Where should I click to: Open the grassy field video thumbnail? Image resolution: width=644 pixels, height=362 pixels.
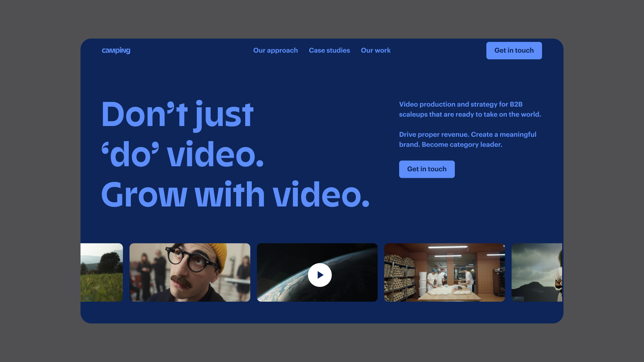(102, 272)
